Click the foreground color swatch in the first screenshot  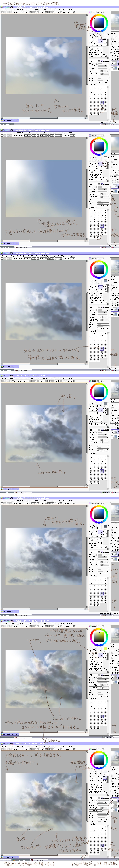[106, 35]
